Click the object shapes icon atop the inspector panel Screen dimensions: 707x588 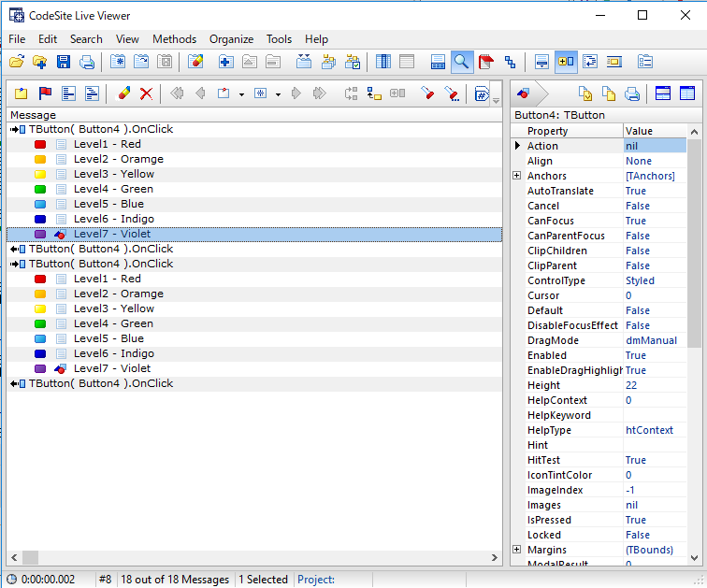(x=523, y=93)
